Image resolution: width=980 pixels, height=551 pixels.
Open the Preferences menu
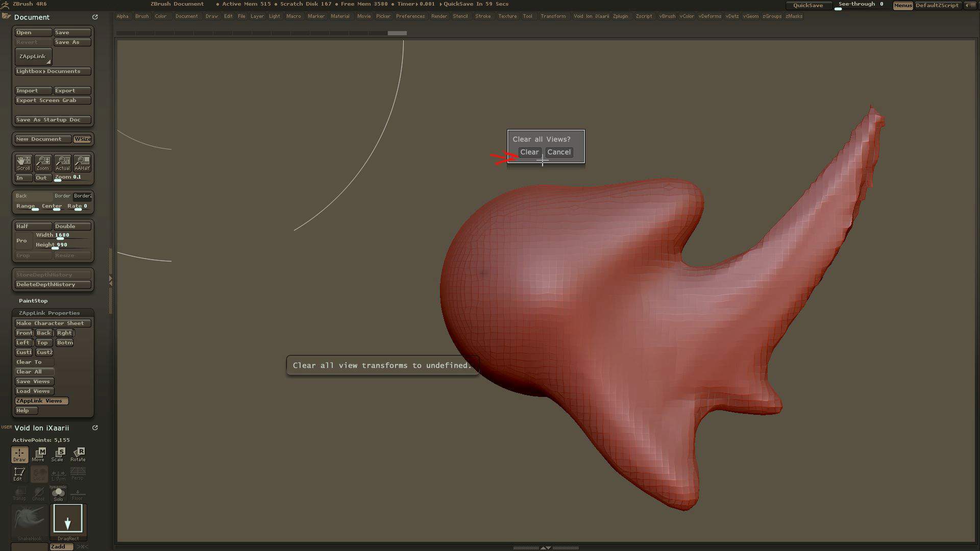[410, 16]
